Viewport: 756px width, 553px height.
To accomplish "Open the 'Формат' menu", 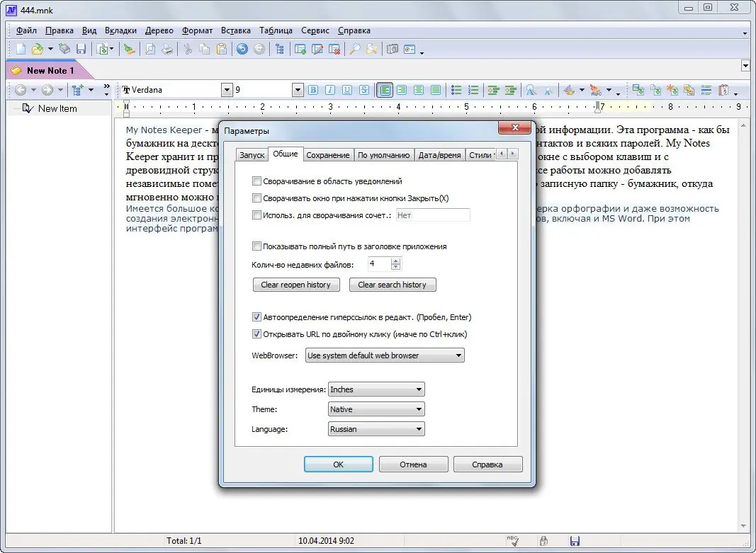I will click(197, 30).
